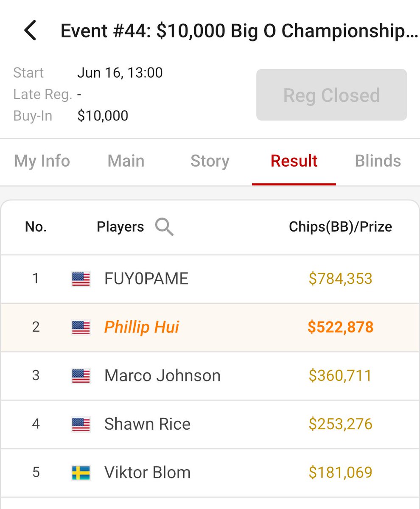Switch to the Main tab
The image size is (420, 509).
coord(126,161)
